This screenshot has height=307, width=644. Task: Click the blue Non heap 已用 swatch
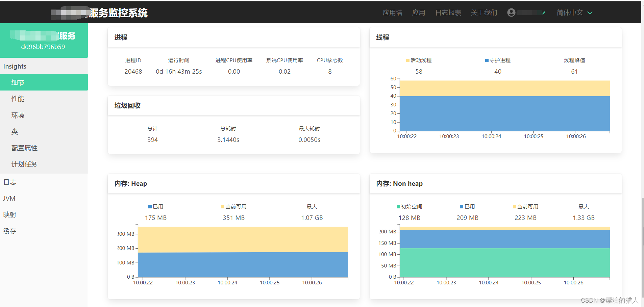(462, 207)
